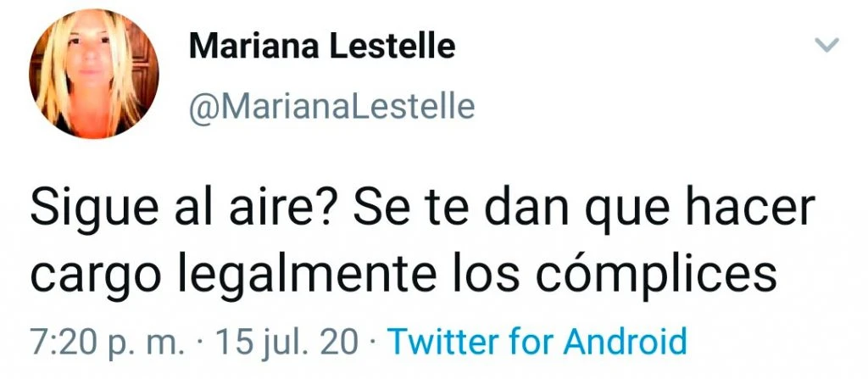Image resolution: width=868 pixels, height=379 pixels.
Task: Select the 15 jul. 20 date
Action: pos(287,343)
